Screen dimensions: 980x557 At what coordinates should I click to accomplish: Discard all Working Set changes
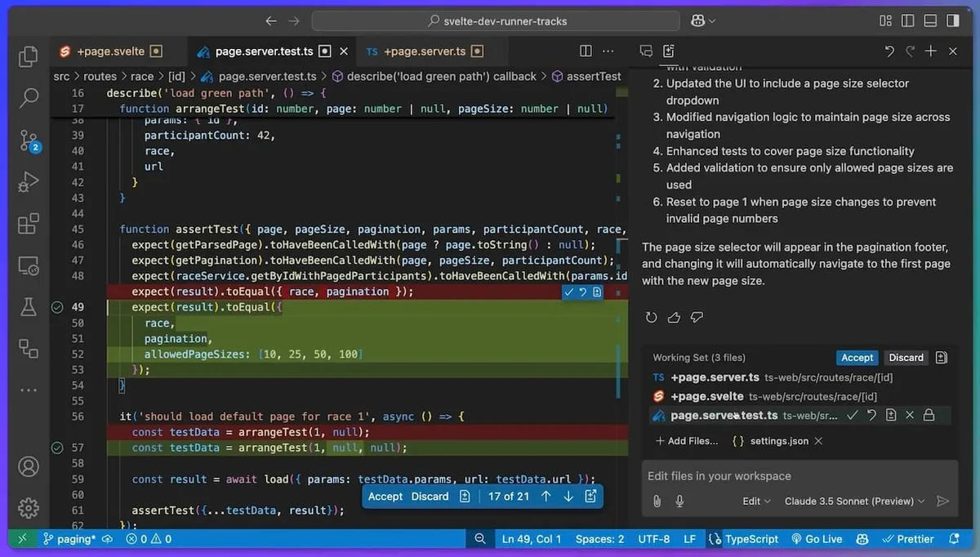click(906, 358)
